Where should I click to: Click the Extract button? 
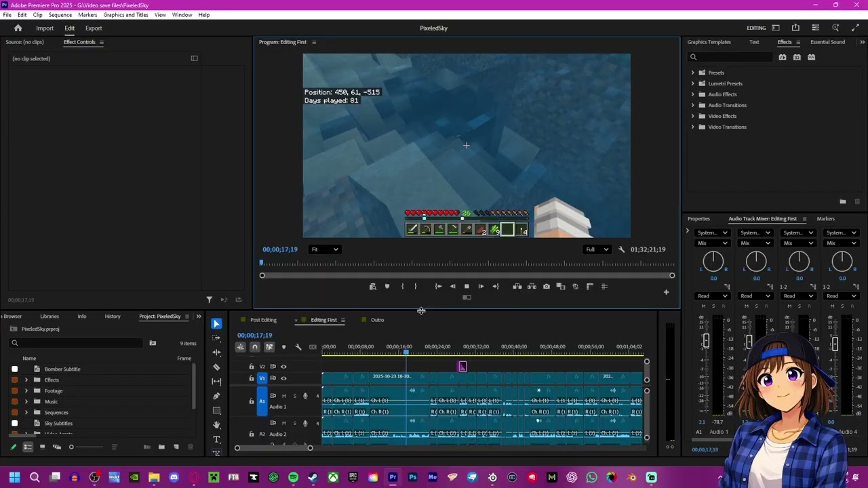coord(532,287)
